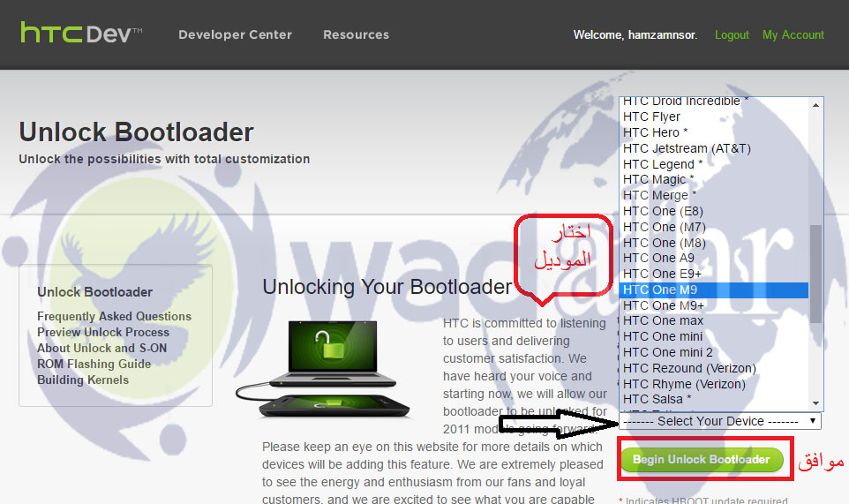Click the laptop and phone unlock illustration

click(323, 369)
